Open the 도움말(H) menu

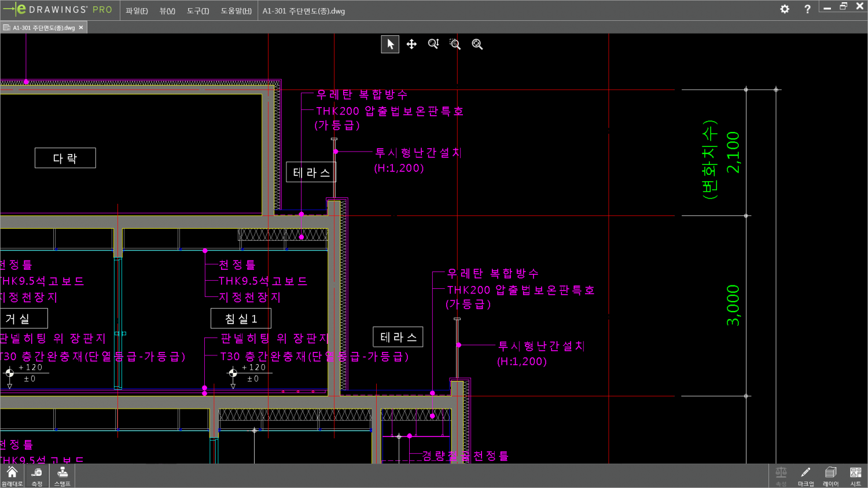(x=236, y=11)
